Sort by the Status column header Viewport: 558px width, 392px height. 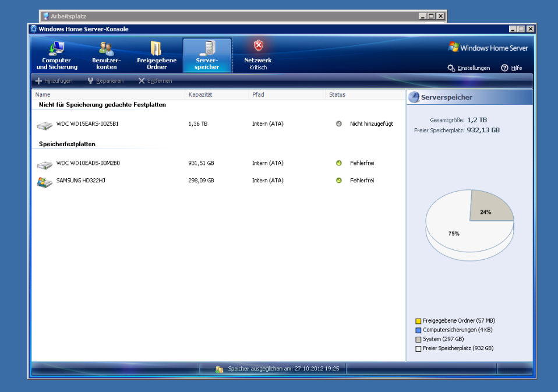point(365,94)
